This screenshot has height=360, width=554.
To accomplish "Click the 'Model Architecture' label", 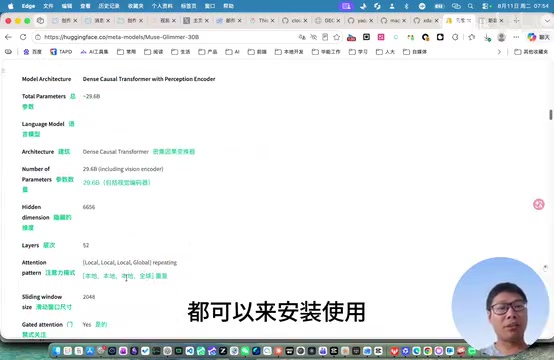I will 46,79.
